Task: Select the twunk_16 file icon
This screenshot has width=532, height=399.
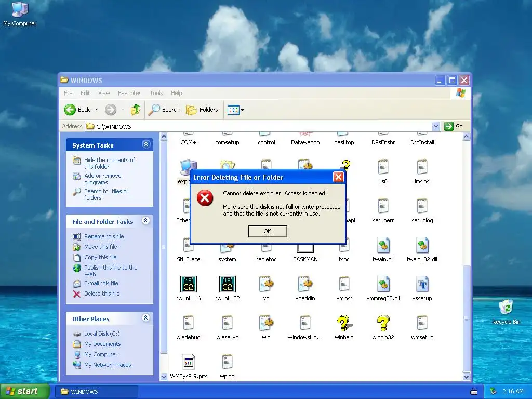Action: tap(188, 284)
